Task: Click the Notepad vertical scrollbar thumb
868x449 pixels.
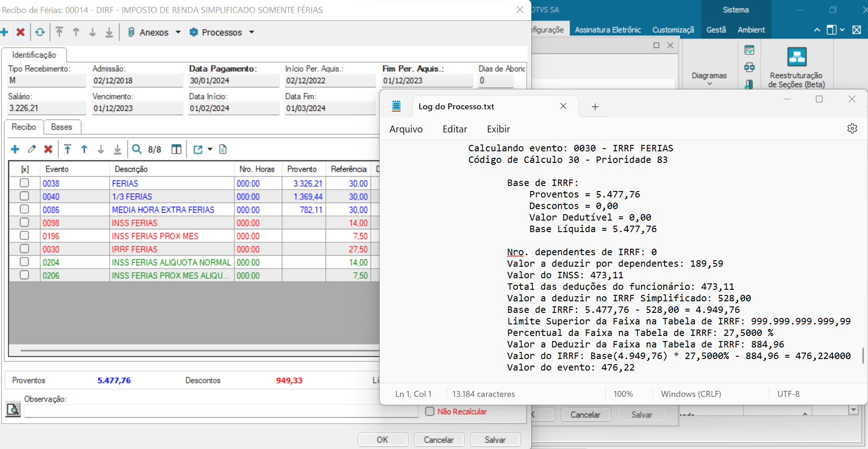Action: tap(863, 355)
